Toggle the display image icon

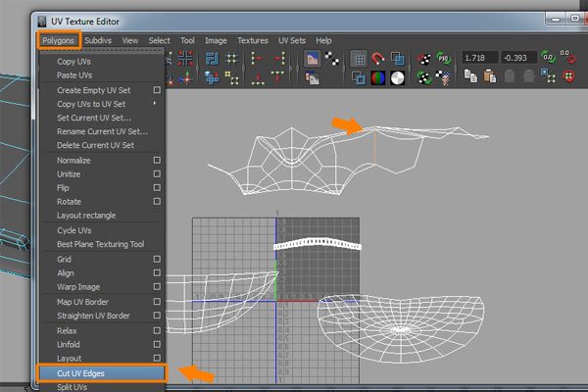pyautogui.click(x=313, y=59)
